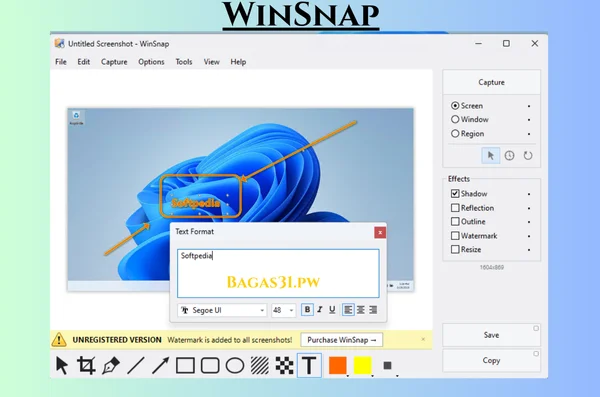Open Reflection effect options dot

(x=529, y=208)
